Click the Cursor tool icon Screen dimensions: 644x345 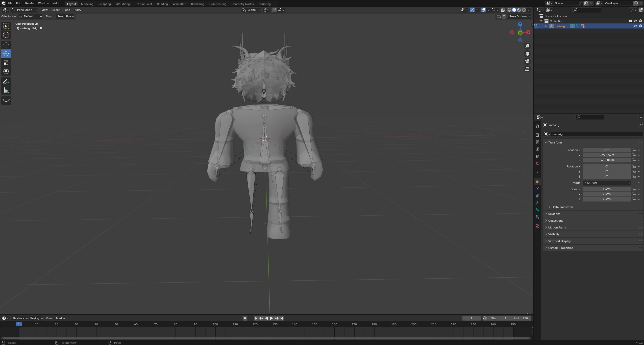click(x=6, y=35)
